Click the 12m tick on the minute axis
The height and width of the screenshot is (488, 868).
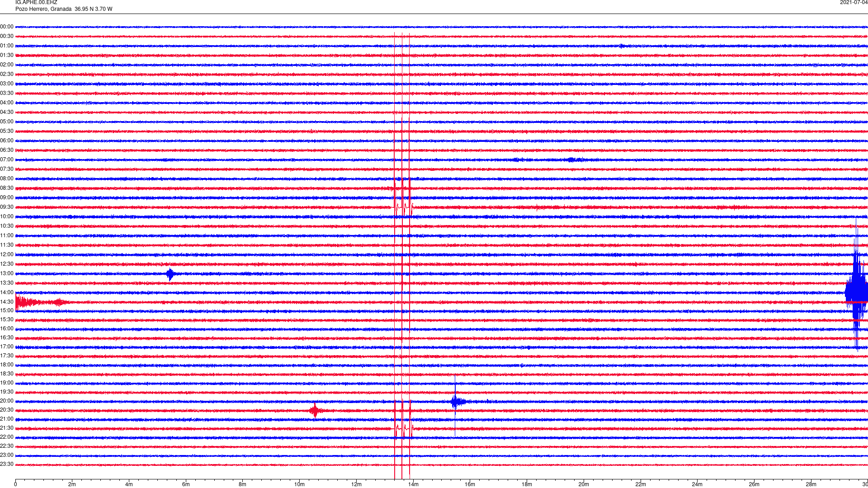[356, 484]
